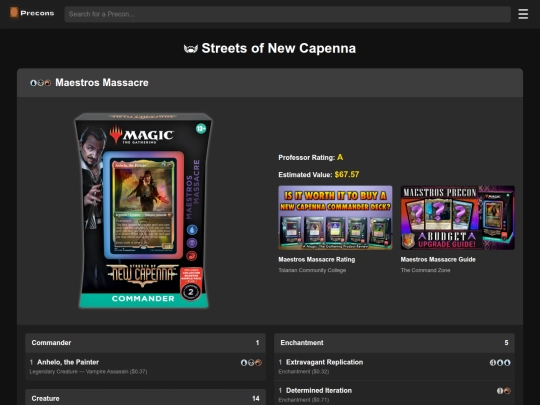Click the Commander section header

(145, 343)
